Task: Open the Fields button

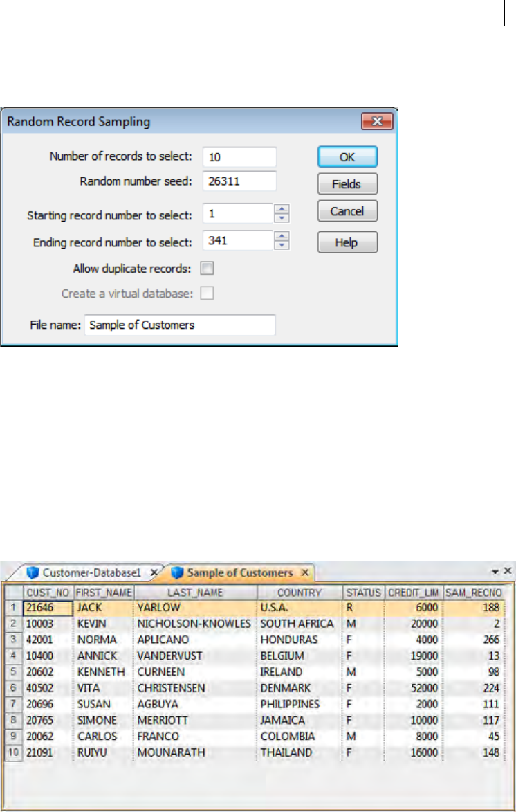Action: click(x=347, y=184)
